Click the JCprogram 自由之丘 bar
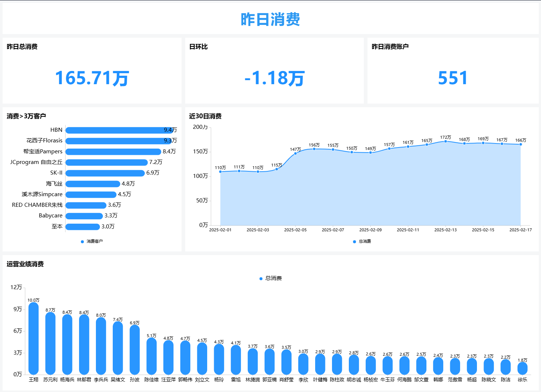Viewport: 541px width, 392px height. [x=107, y=162]
